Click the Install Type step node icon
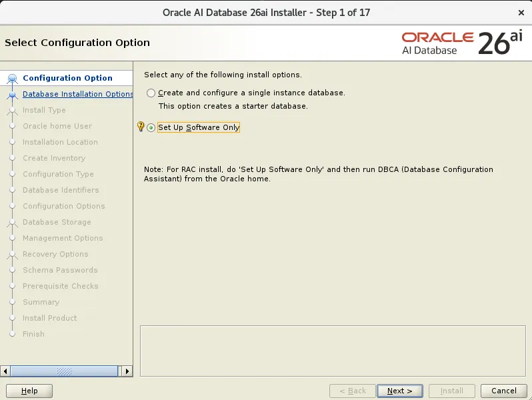 pos(12,111)
